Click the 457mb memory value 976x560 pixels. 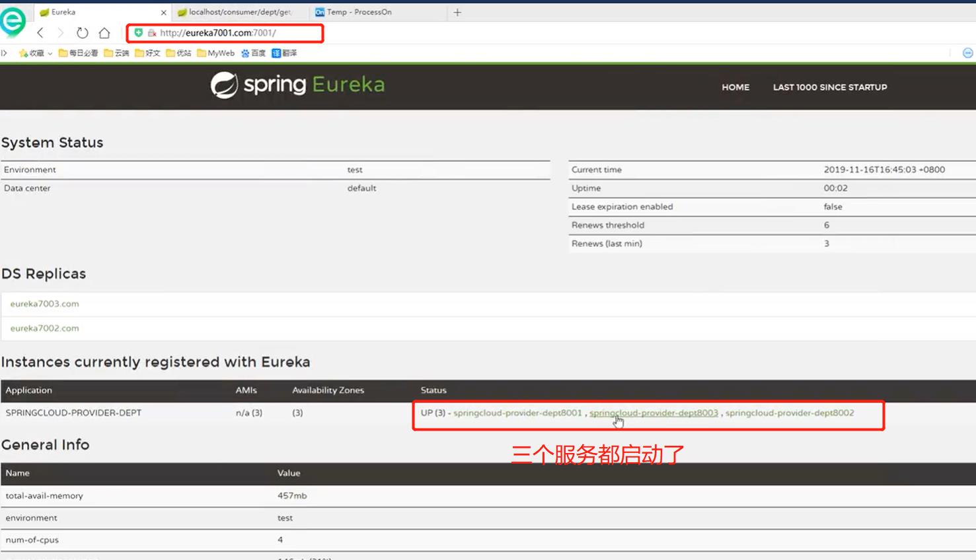[x=292, y=495]
